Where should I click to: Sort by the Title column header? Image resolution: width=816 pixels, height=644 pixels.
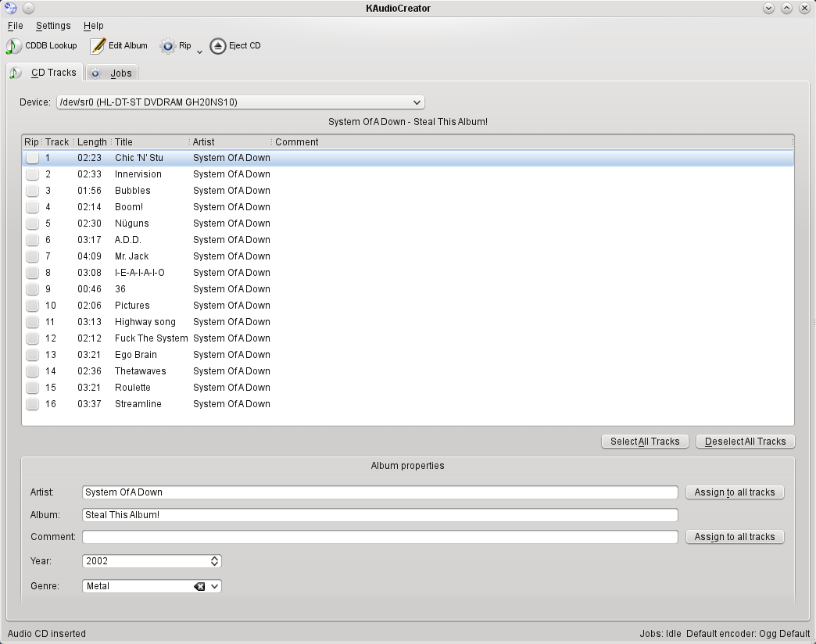[151, 142]
